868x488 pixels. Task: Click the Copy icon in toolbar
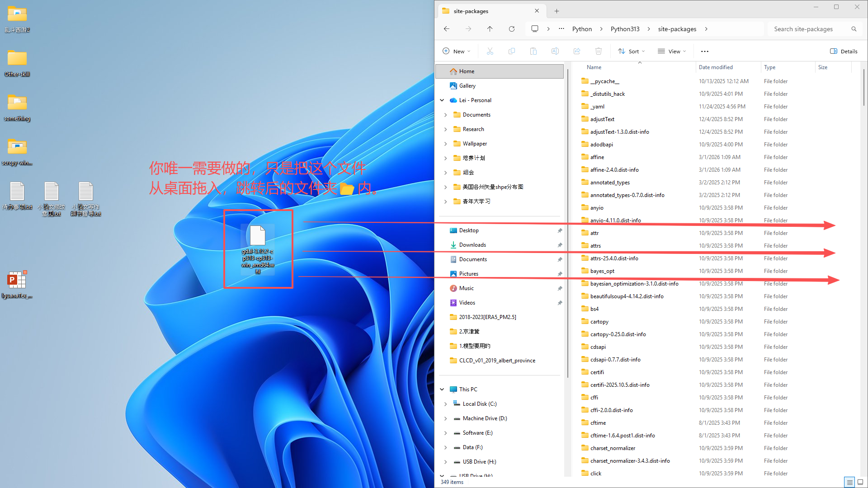pos(511,51)
